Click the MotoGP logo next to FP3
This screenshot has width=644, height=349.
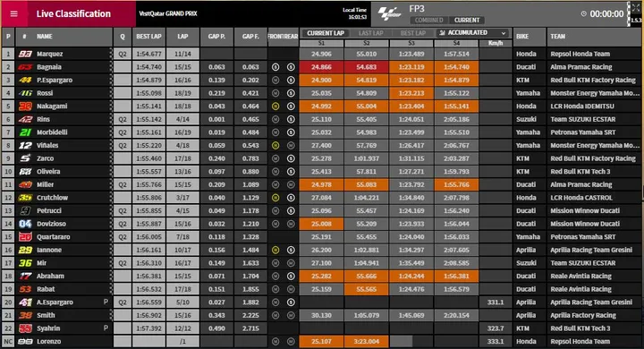point(389,13)
